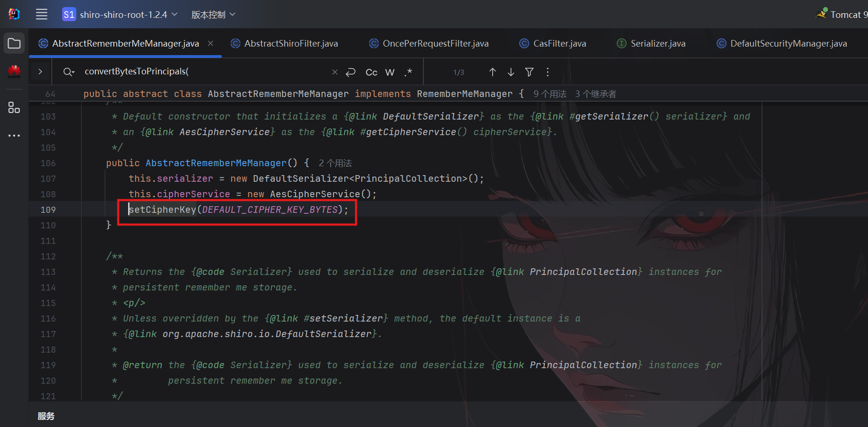868x427 pixels.
Task: Open the Project folder tool window
Action: (x=14, y=44)
